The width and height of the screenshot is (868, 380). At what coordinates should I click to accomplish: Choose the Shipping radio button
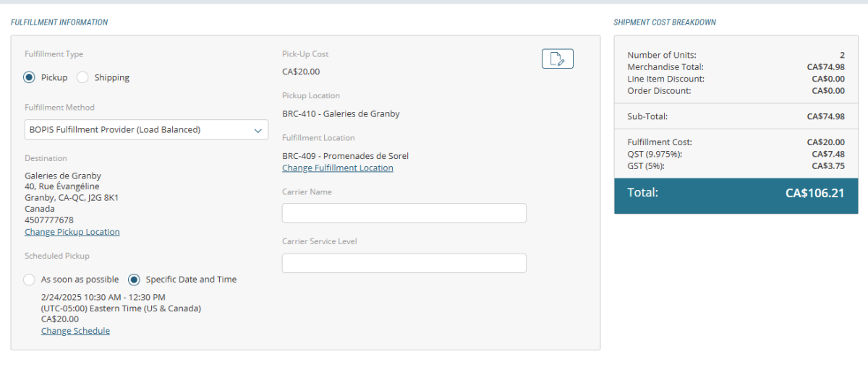point(82,77)
